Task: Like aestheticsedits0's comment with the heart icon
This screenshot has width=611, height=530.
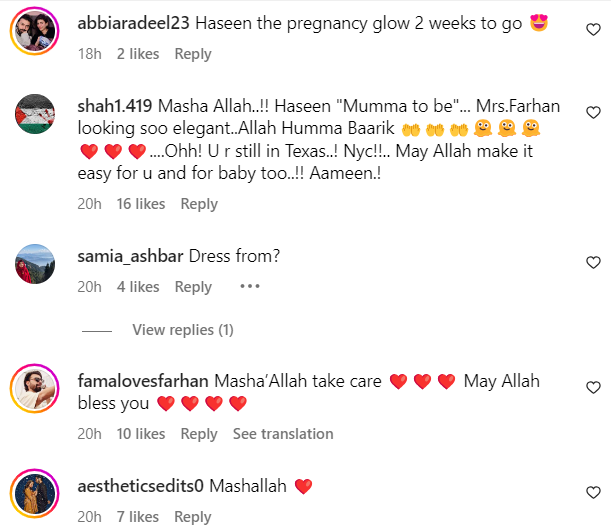Action: point(593,492)
